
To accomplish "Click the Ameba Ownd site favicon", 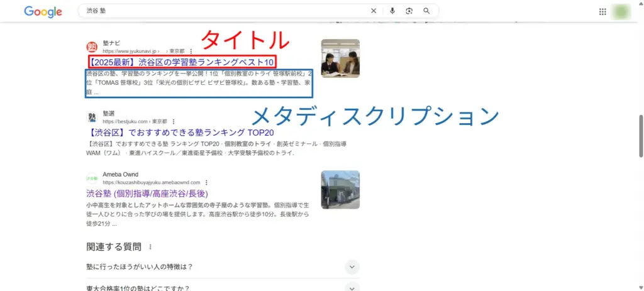I will 92,178.
